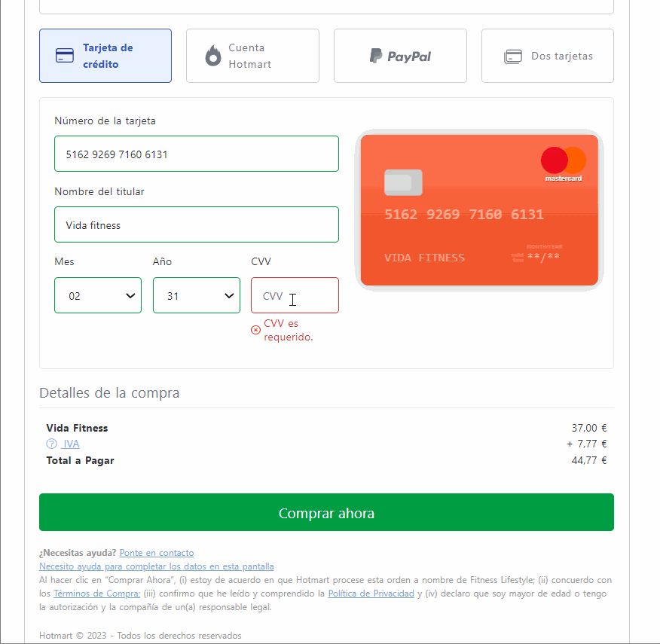Click the card chip on preview card
The height and width of the screenshot is (644, 660).
coord(403,182)
